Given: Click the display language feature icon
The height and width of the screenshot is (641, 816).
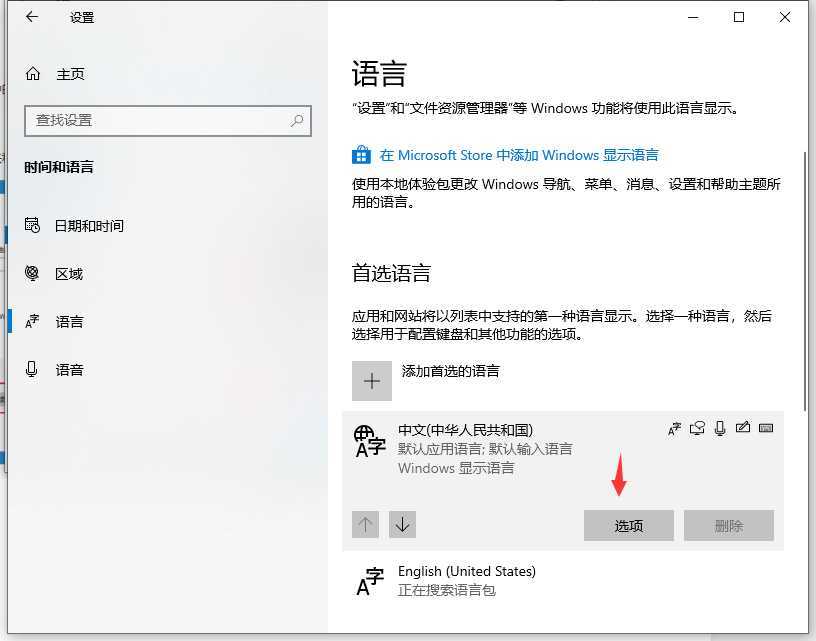Looking at the screenshot, I should [x=674, y=429].
